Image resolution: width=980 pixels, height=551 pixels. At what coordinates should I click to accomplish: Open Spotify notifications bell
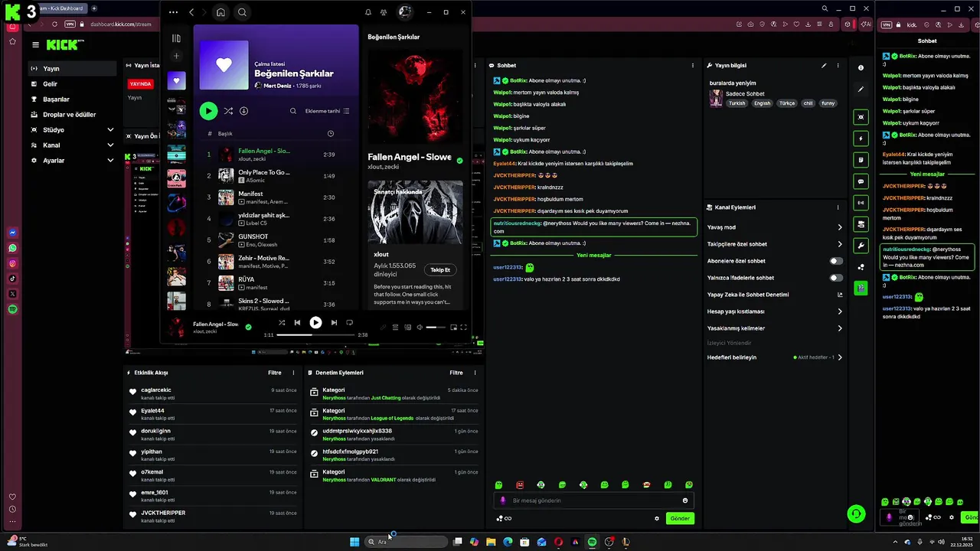point(368,12)
